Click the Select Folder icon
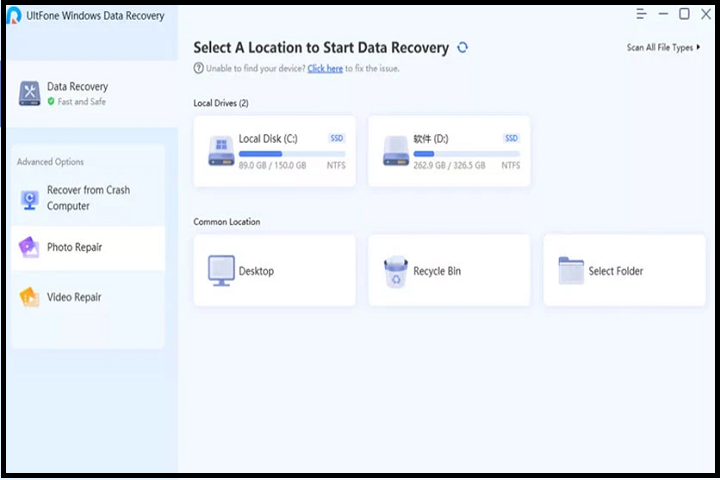The width and height of the screenshot is (720, 480). pyautogui.click(x=571, y=271)
